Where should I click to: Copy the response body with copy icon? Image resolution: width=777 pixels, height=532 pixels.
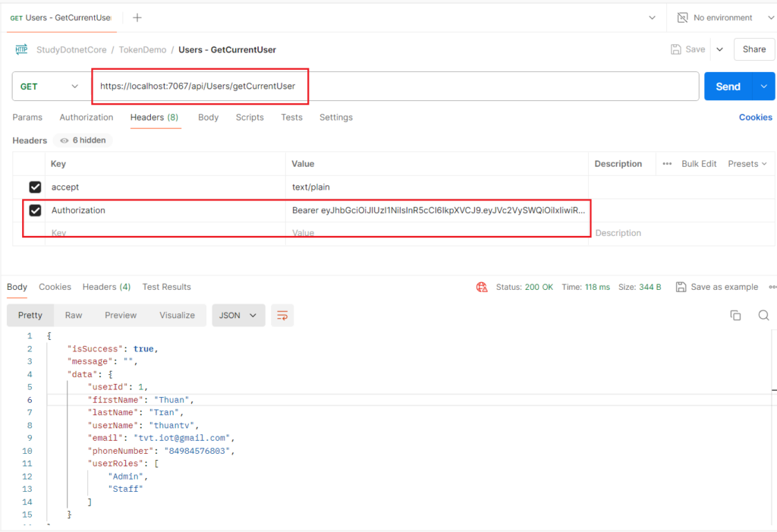[x=735, y=316]
